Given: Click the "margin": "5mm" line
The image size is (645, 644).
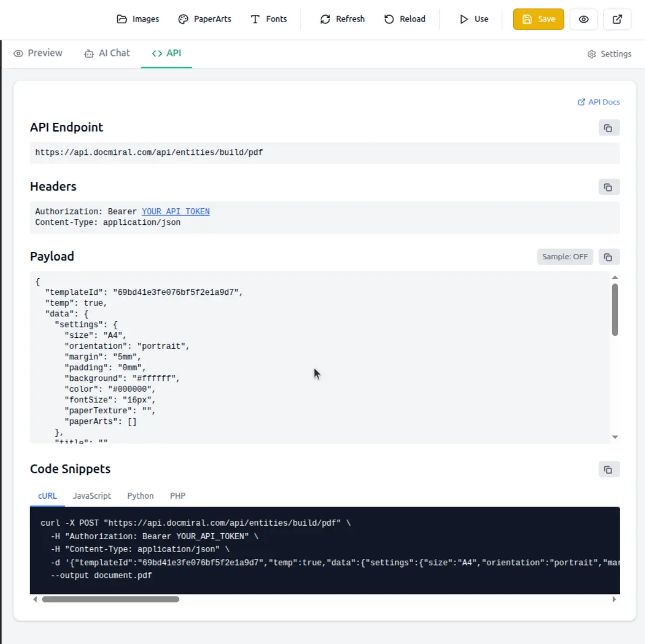Looking at the screenshot, I should click(103, 357).
